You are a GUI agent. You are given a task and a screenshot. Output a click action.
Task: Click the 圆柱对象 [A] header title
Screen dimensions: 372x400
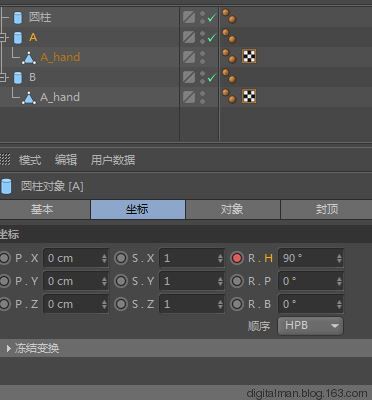52,186
